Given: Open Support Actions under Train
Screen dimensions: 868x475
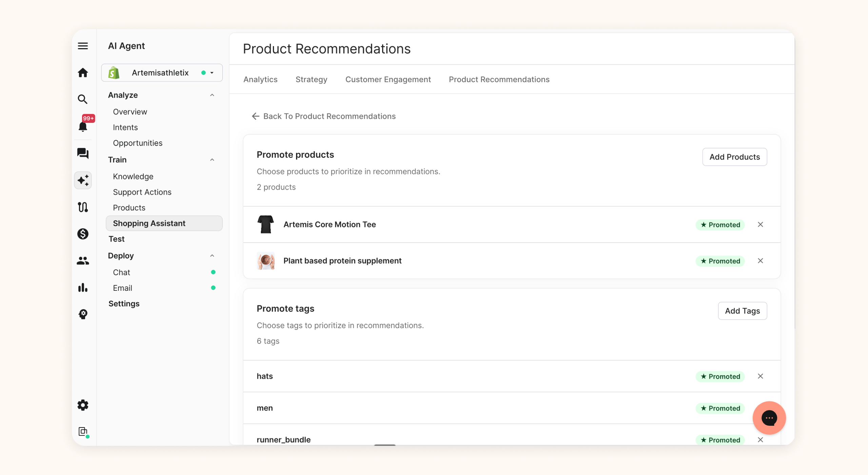Looking at the screenshot, I should pyautogui.click(x=142, y=192).
